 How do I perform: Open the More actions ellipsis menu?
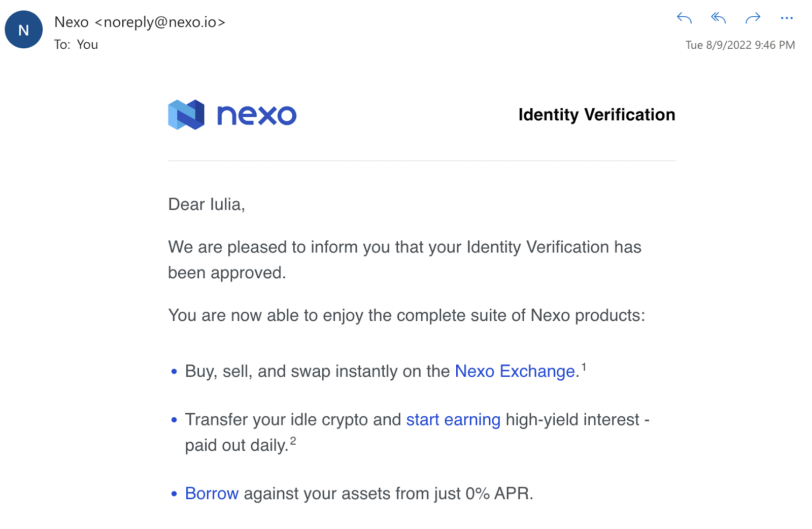[787, 18]
